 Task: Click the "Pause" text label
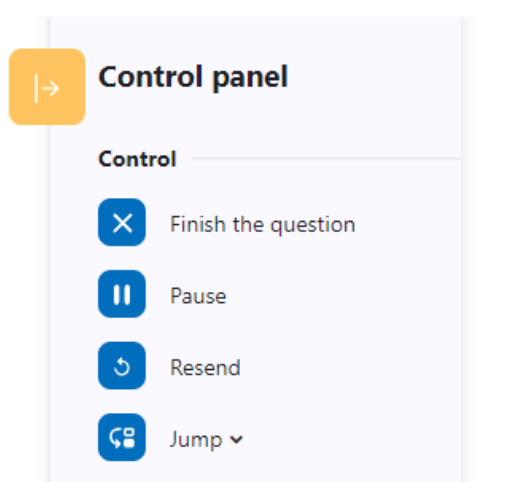(x=198, y=296)
